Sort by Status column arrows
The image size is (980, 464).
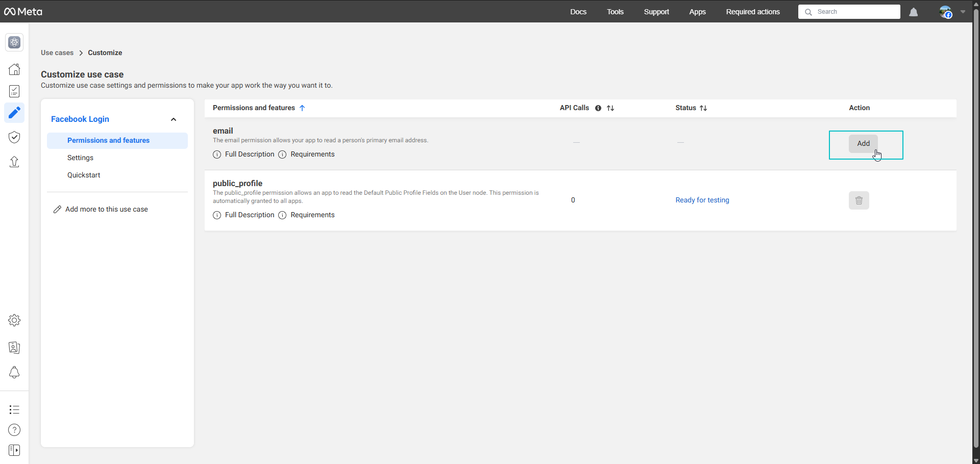(x=703, y=108)
